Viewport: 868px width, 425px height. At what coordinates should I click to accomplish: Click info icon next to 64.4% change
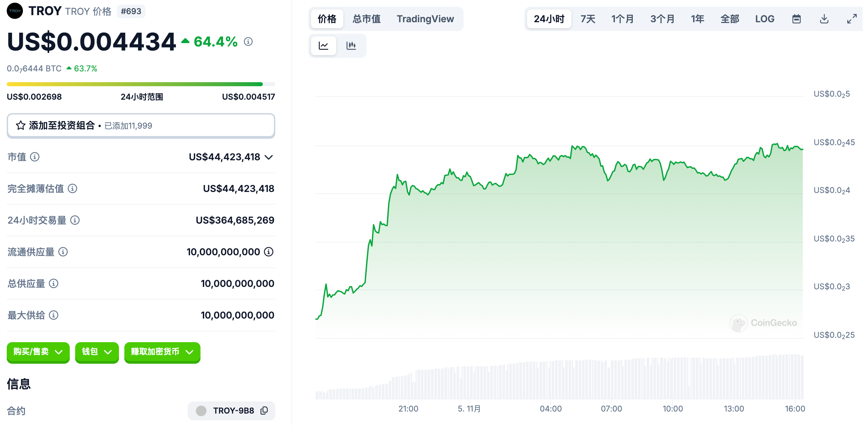pyautogui.click(x=248, y=41)
